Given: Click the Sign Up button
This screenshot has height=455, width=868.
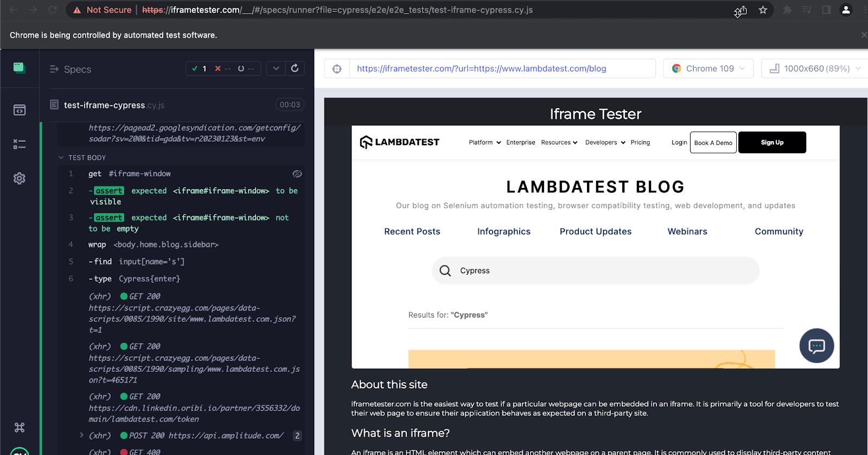Looking at the screenshot, I should [x=772, y=142].
